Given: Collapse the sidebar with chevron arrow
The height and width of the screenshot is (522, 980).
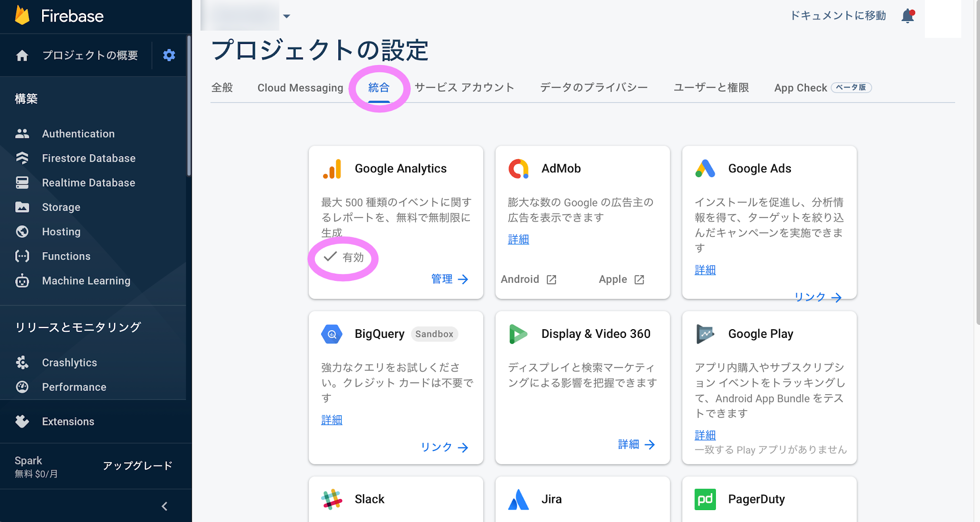Looking at the screenshot, I should coord(165,506).
